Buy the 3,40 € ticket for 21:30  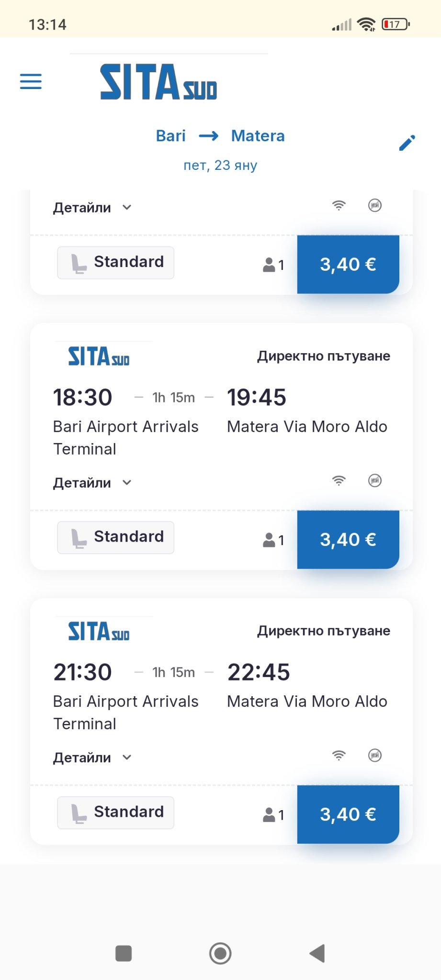(348, 814)
